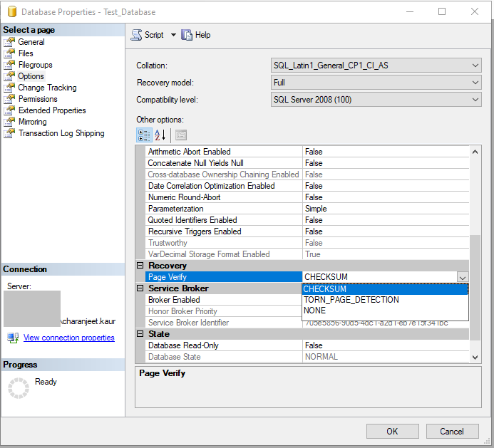Click False value for Database Read-Only

pos(314,345)
